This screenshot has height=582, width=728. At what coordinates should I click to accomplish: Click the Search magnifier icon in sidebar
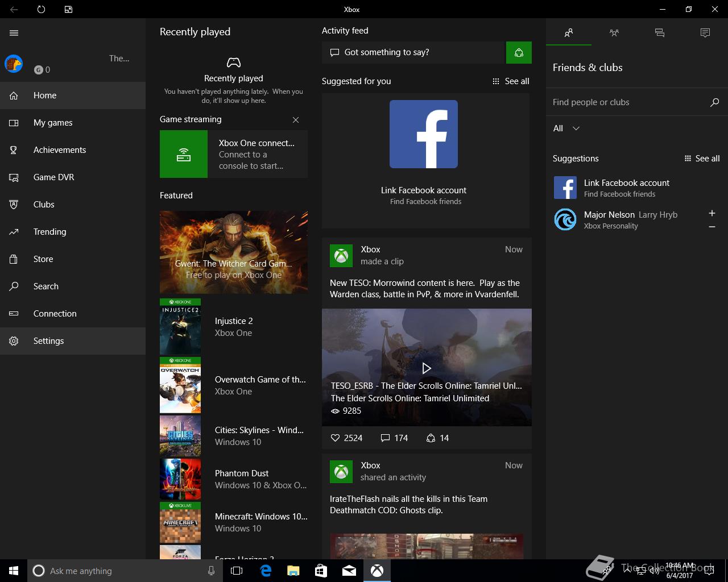pyautogui.click(x=14, y=286)
